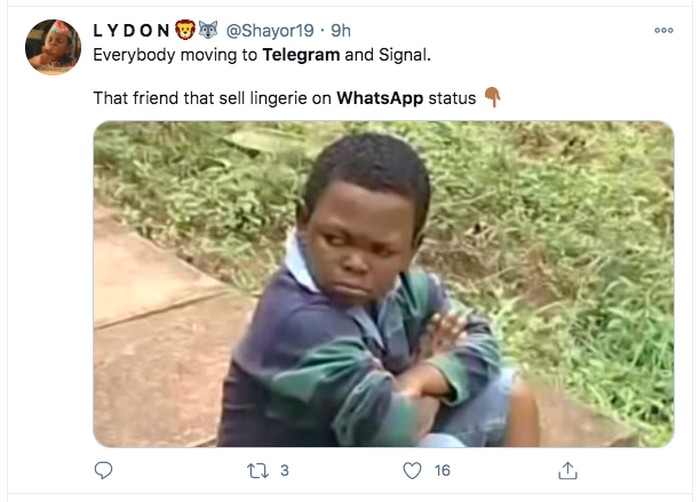
Task: Open the three-dot more options menu
Action: click(x=663, y=31)
